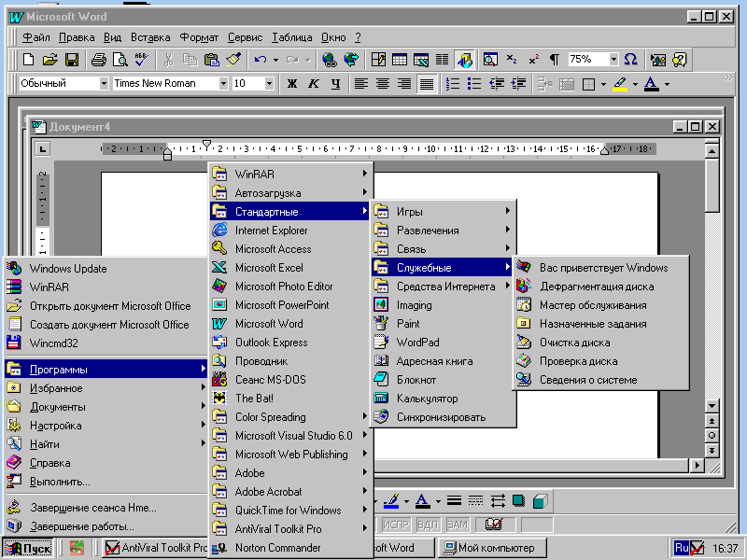Click vertical scrollbar down arrow in document
Viewport: 747px width, 560px height.
click(x=712, y=406)
